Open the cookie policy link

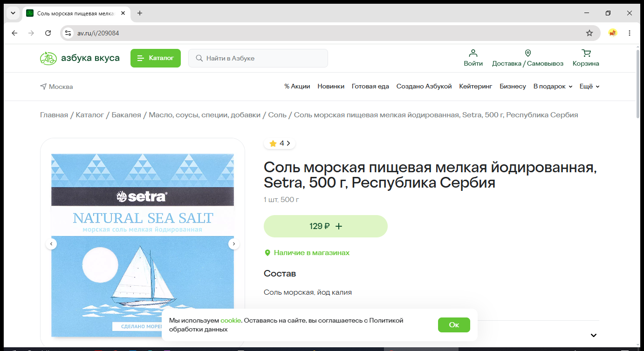231,320
